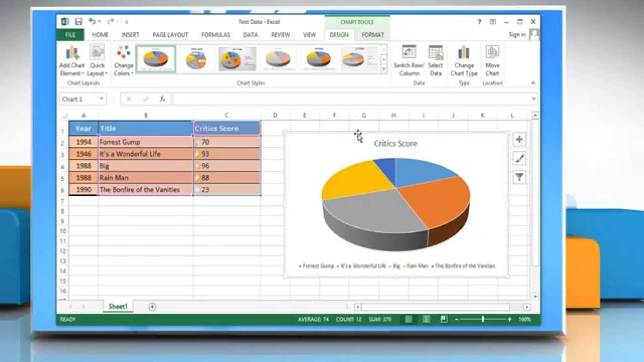Screen dimensions: 644x362
Task: Select the cell with year 1946
Action: coord(84,154)
